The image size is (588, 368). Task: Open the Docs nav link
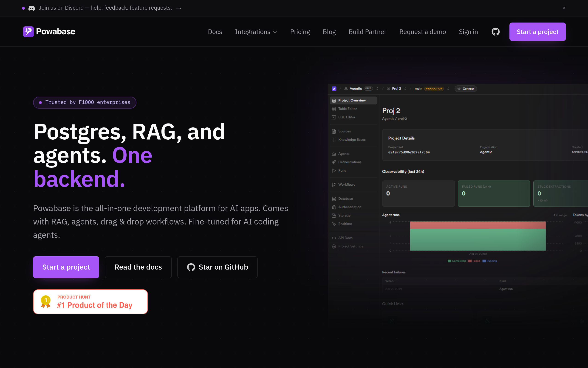click(x=215, y=32)
